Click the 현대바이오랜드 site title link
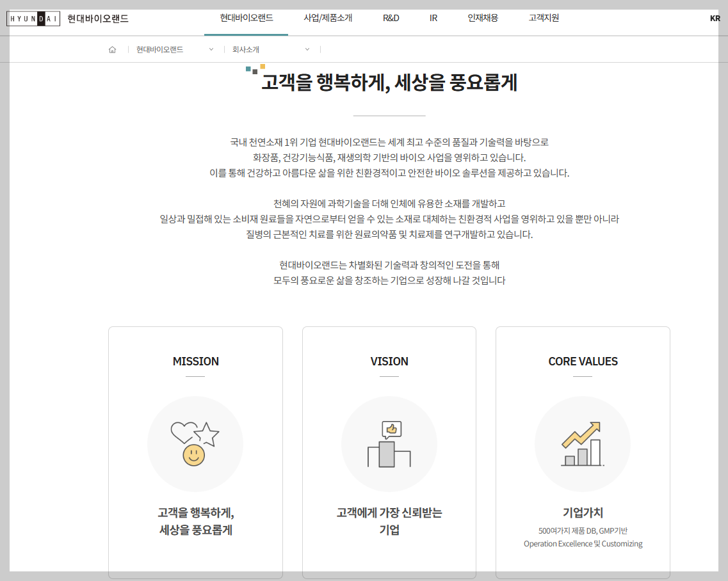This screenshot has width=728, height=581. (x=98, y=19)
